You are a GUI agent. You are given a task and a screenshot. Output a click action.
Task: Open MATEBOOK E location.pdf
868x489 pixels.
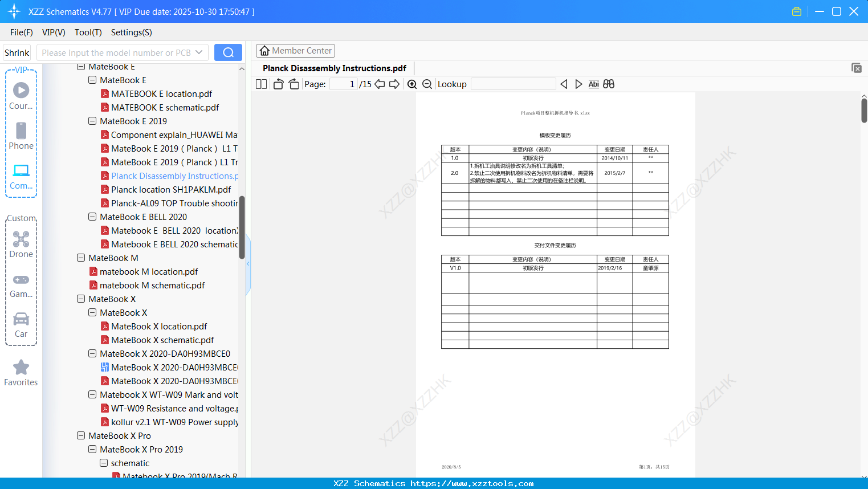tap(161, 94)
